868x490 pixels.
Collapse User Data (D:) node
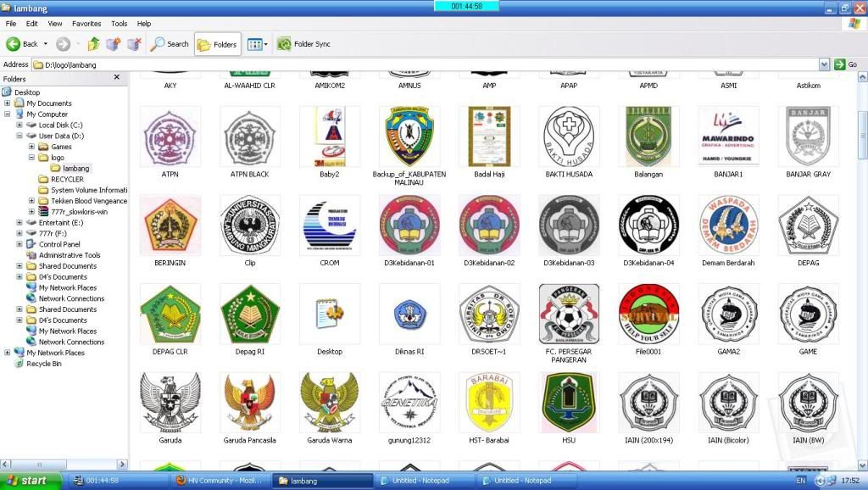tap(19, 136)
